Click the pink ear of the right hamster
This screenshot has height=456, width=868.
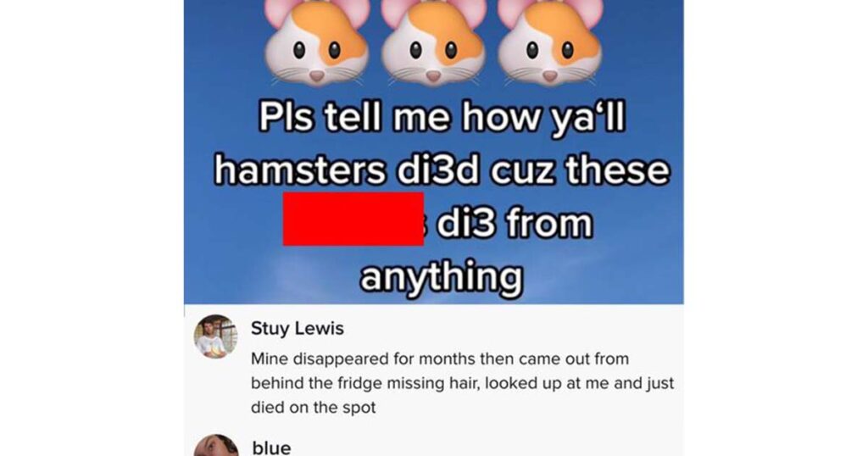(x=588, y=10)
